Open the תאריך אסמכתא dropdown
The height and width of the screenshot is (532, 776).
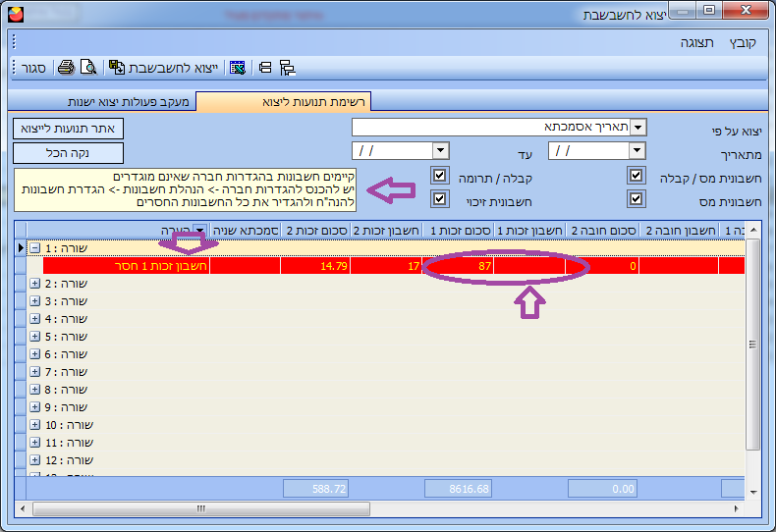(x=637, y=128)
